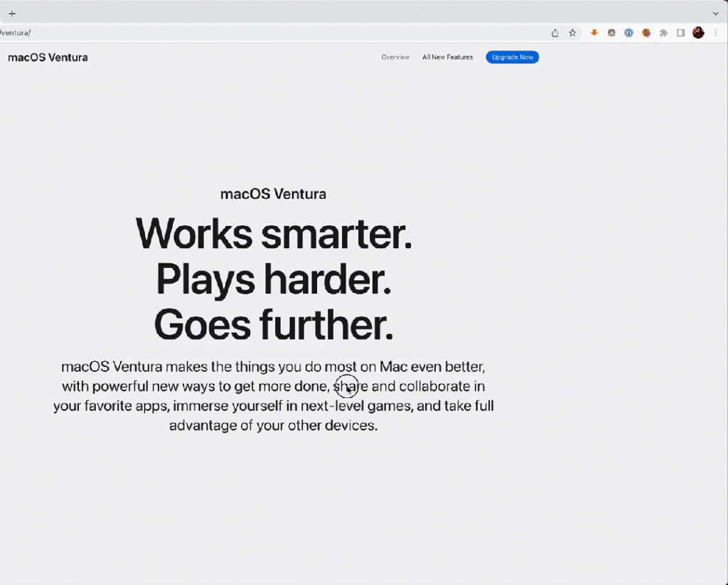728x585 pixels.
Task: Open the Extensions puzzle piece menu
Action: [x=663, y=33]
